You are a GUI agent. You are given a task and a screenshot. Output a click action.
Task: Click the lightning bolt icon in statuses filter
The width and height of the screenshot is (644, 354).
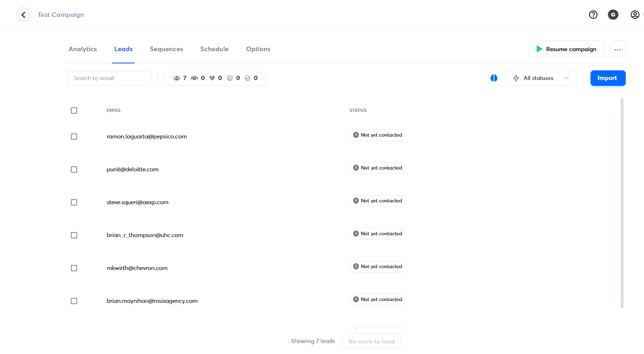516,78
